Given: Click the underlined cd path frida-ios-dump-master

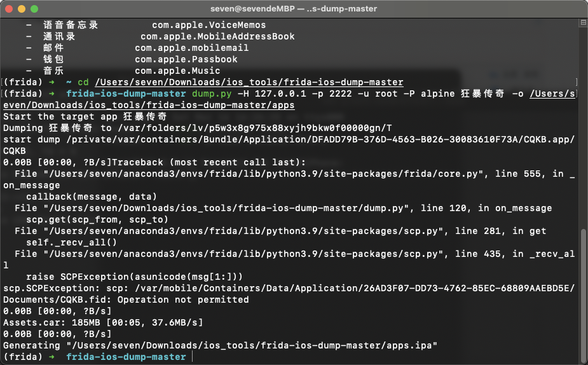Looking at the screenshot, I should pos(249,82).
